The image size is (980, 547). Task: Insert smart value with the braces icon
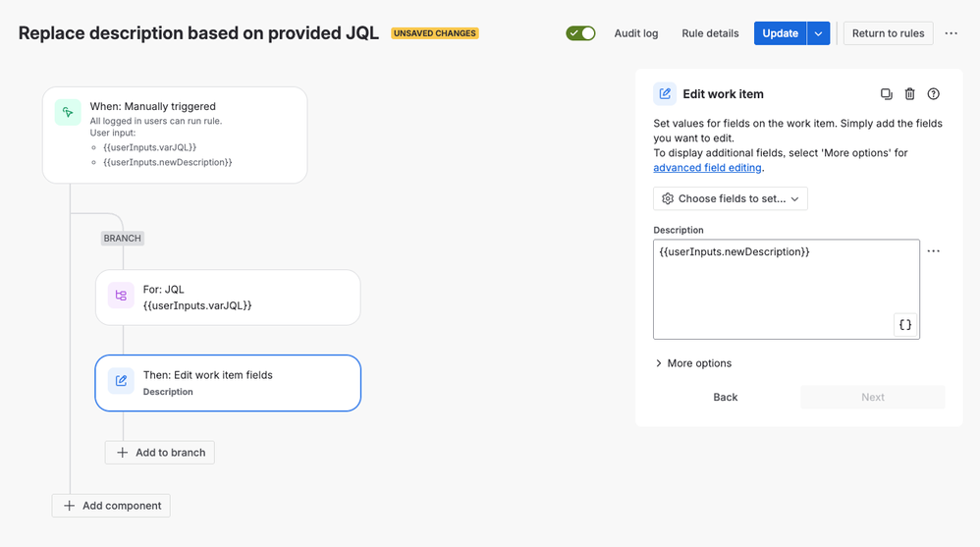905,324
